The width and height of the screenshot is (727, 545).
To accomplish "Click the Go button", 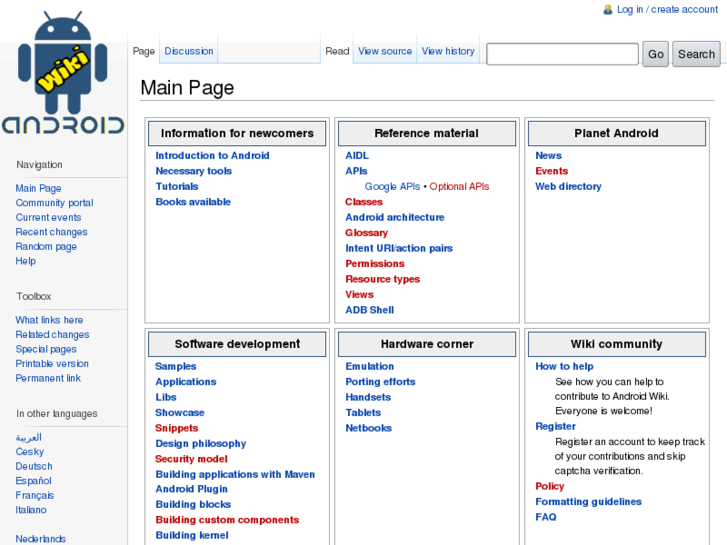I will pyautogui.click(x=656, y=54).
